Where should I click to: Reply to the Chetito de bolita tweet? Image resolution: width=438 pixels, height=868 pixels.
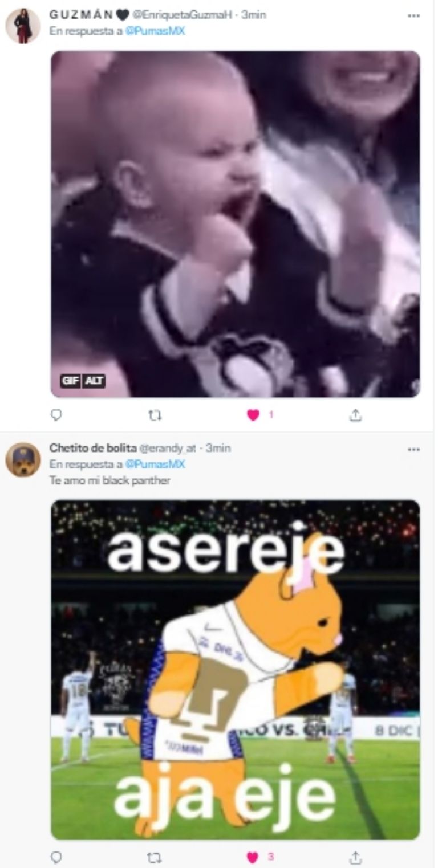click(56, 857)
